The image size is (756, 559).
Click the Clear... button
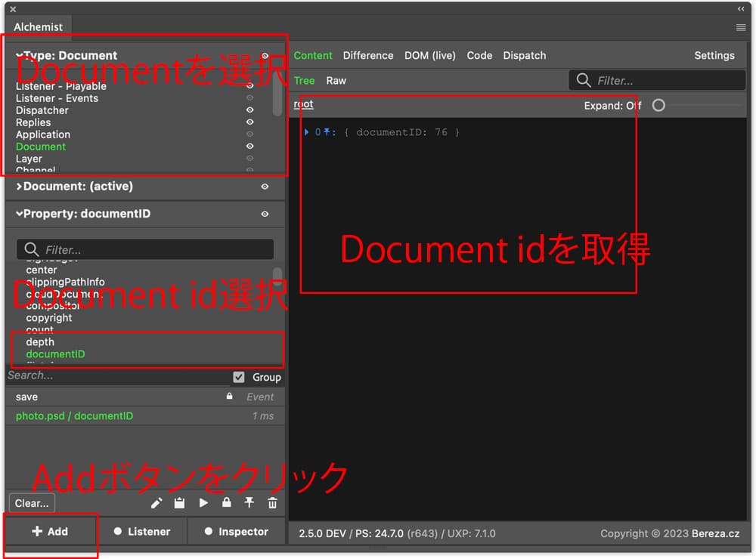32,502
